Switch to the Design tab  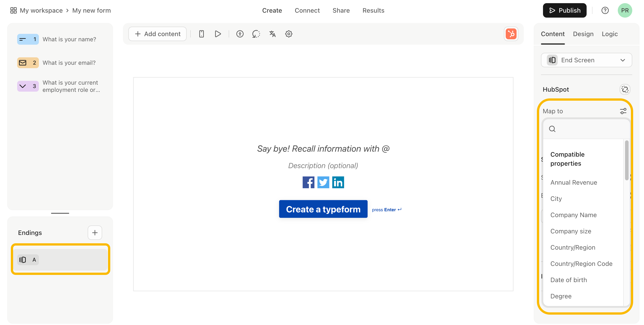[583, 34]
